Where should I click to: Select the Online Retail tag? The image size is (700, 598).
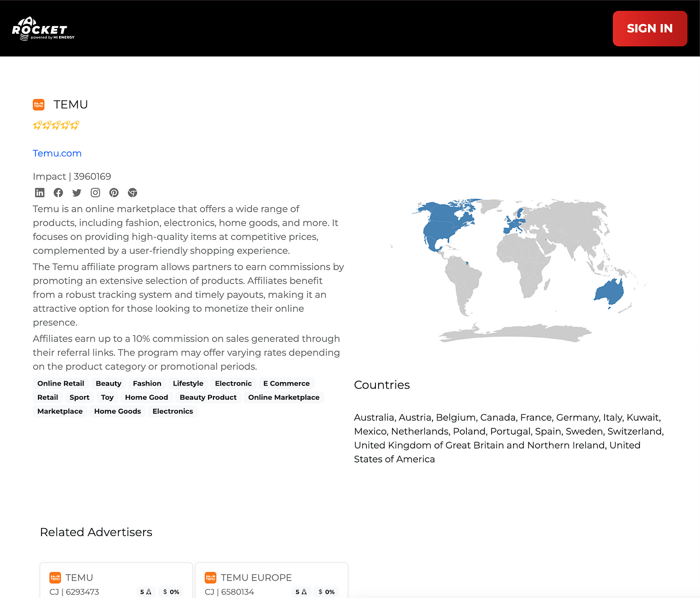pos(60,384)
